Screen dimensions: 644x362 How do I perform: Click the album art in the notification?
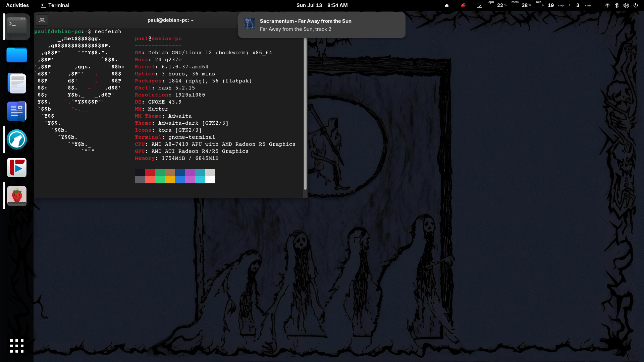(250, 23)
